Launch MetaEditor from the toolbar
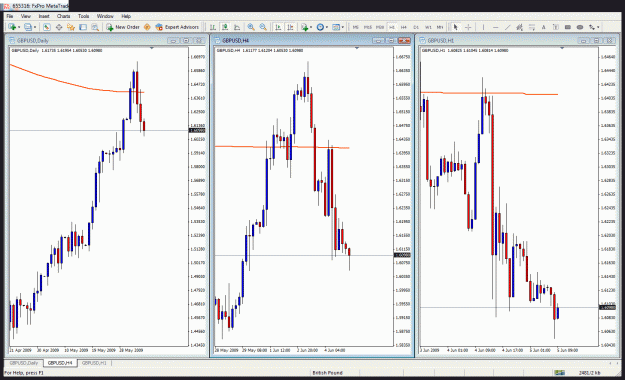The width and height of the screenshot is (625, 380). click(x=147, y=27)
